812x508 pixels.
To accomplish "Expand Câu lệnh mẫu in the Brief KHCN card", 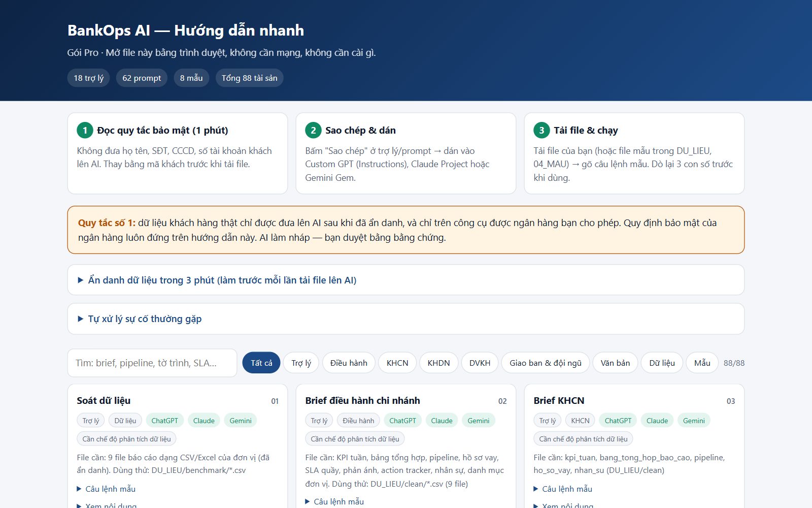I will 563,489.
